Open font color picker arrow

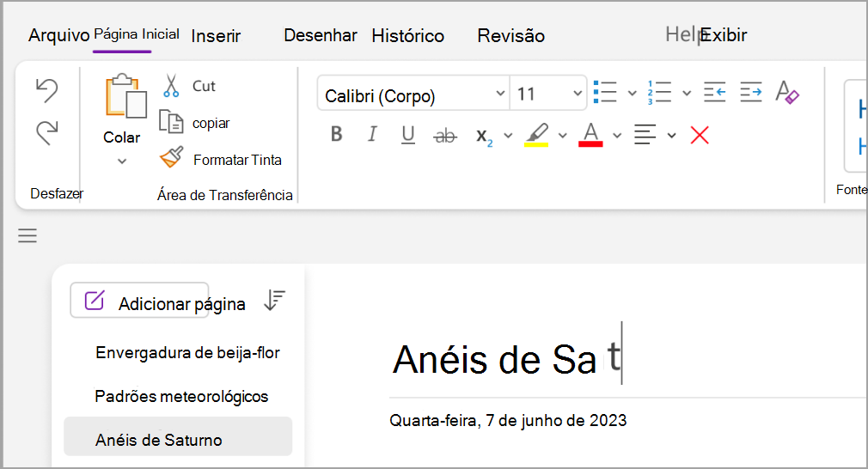point(617,136)
